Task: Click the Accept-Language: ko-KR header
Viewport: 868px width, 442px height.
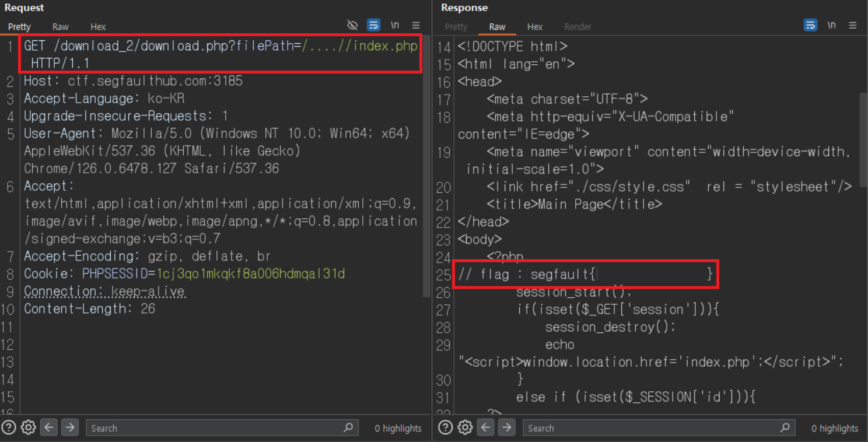Action: (104, 99)
